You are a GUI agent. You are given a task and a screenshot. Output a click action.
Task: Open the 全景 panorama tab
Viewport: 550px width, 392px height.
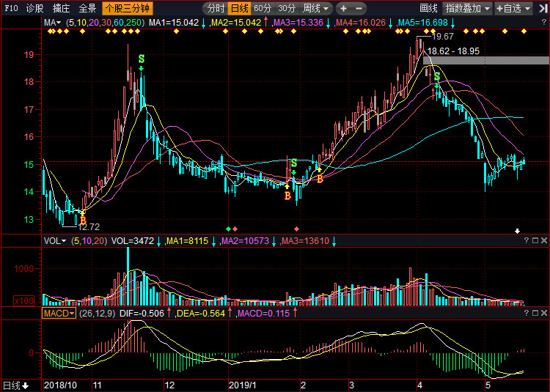click(x=87, y=9)
